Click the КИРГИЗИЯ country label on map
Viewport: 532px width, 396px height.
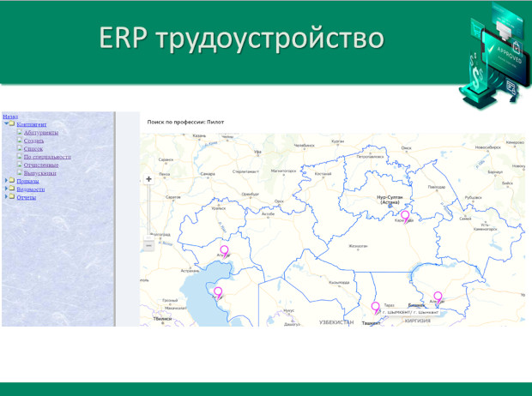[x=417, y=321]
